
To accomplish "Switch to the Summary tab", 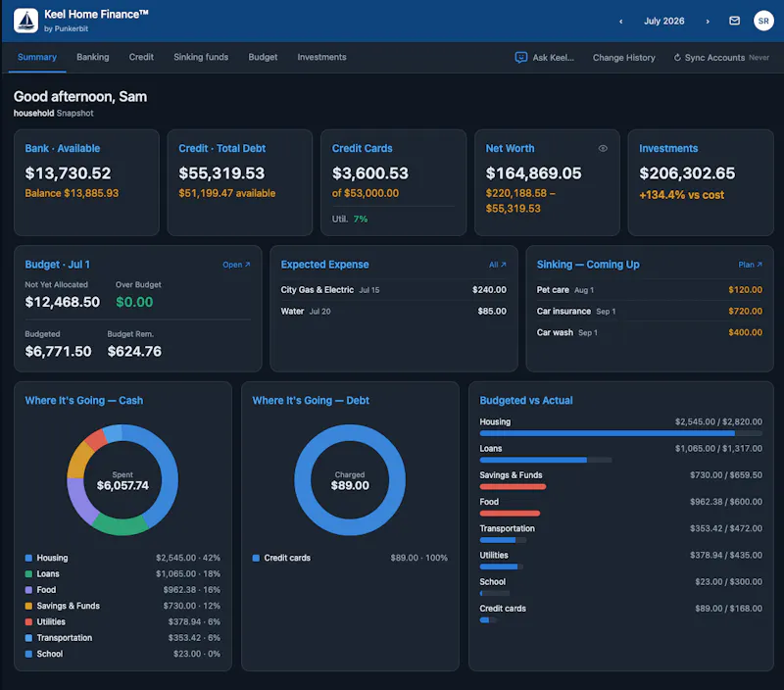I will (37, 57).
